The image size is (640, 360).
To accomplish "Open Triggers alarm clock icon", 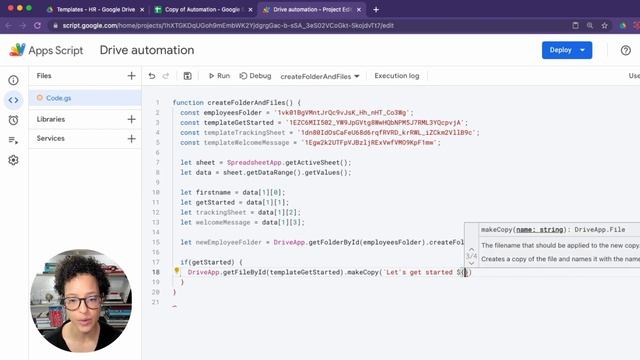I will (13, 120).
